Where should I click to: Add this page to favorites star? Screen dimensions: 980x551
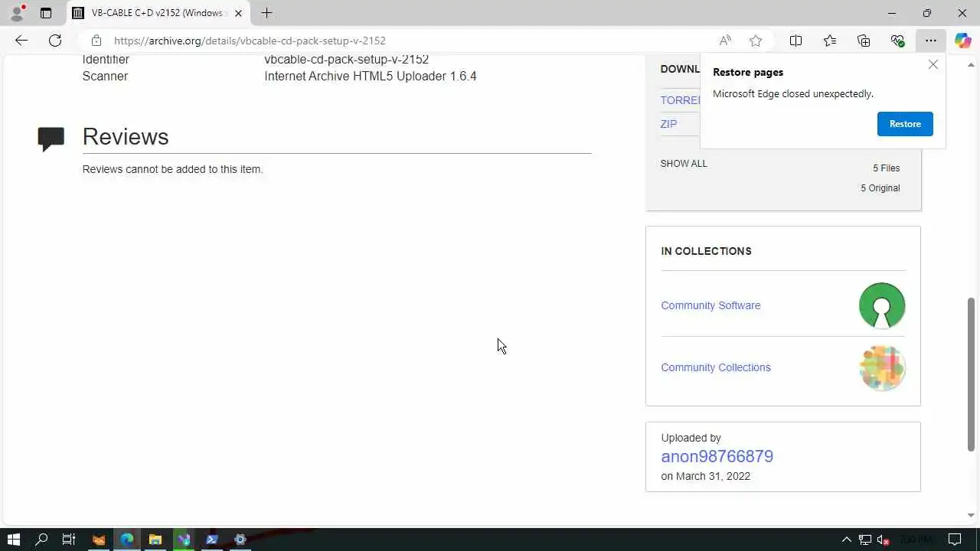tap(756, 41)
